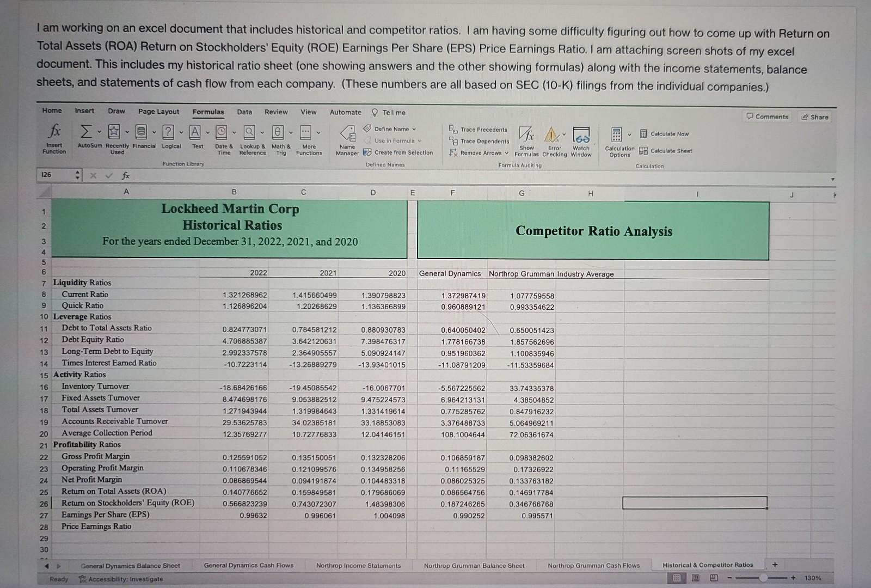Open the Comments panel

(x=768, y=117)
